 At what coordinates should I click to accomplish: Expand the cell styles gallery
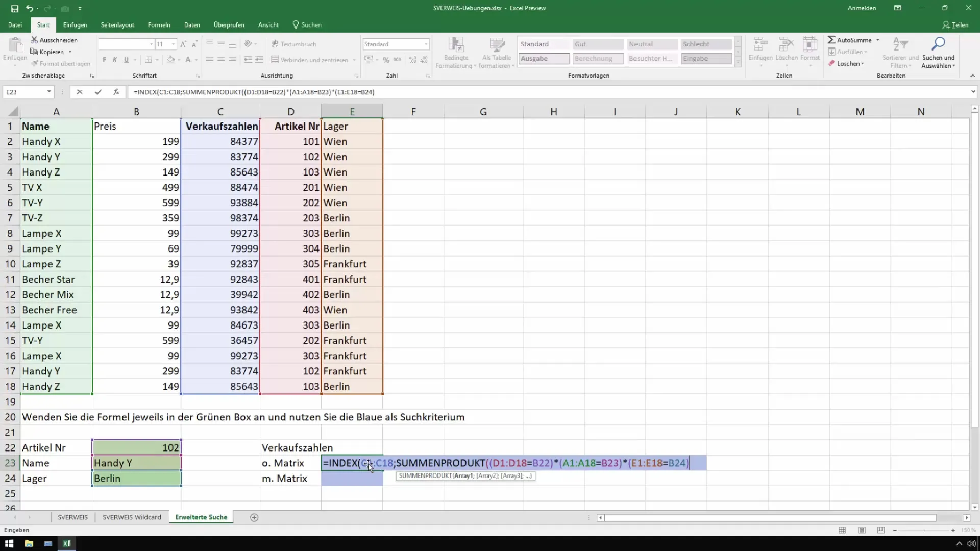coord(738,63)
